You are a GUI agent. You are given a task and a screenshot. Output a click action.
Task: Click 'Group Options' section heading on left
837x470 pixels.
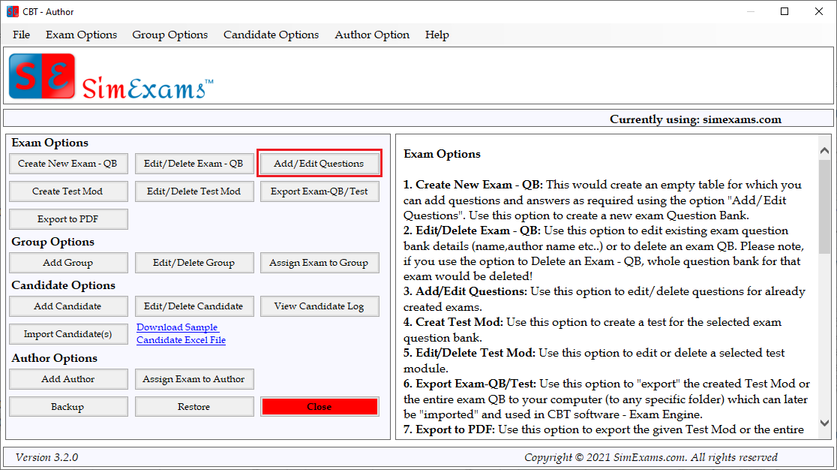53,242
